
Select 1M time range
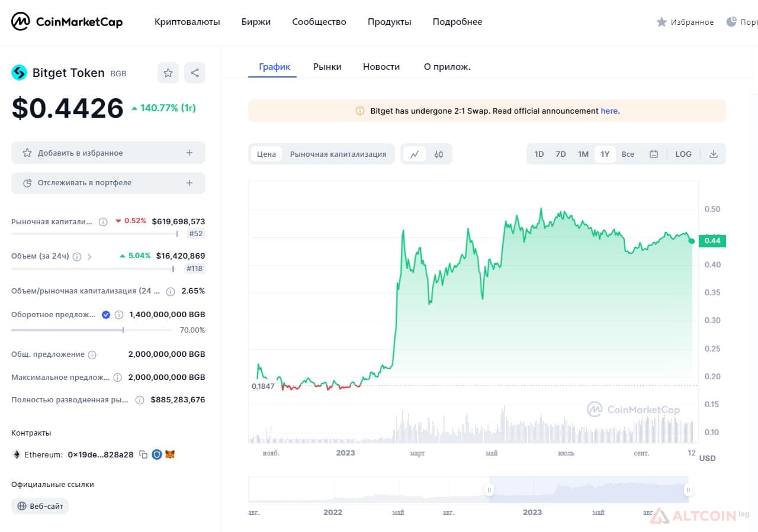[x=583, y=154]
